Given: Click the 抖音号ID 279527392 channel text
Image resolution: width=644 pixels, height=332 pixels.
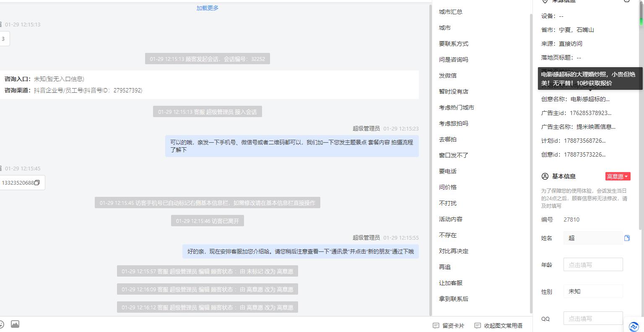Looking at the screenshot, I should pyautogui.click(x=88, y=90).
